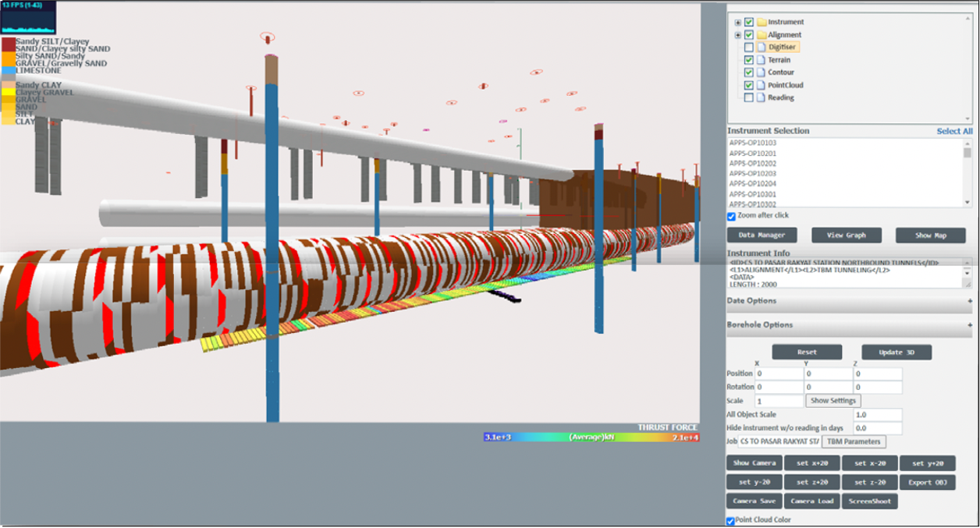Viewport: 980px width, 528px height.
Task: Click the Show Map button
Action: [x=930, y=235]
